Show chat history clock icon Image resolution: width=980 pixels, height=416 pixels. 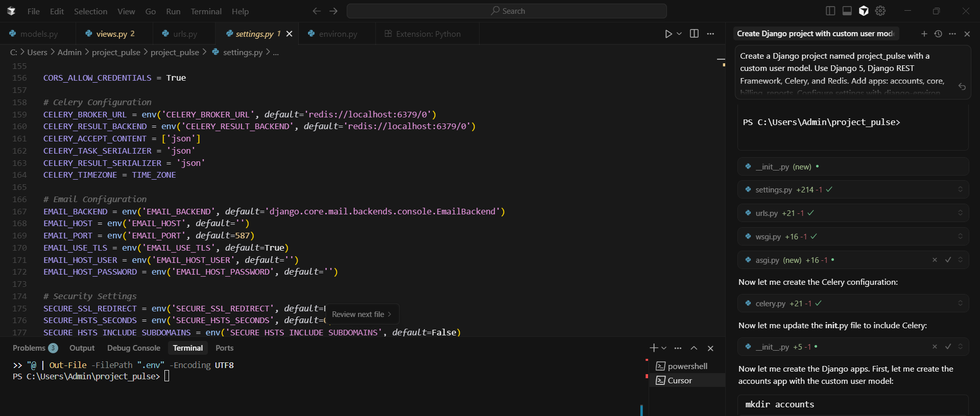point(938,34)
